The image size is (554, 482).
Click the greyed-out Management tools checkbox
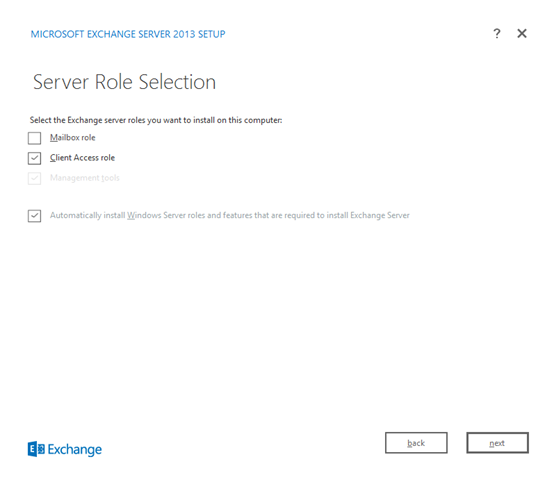pos(34,178)
